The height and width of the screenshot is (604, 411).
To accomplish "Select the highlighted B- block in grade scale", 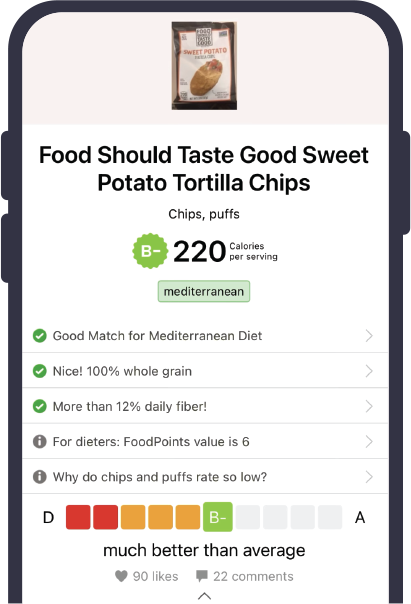I will tap(218, 517).
